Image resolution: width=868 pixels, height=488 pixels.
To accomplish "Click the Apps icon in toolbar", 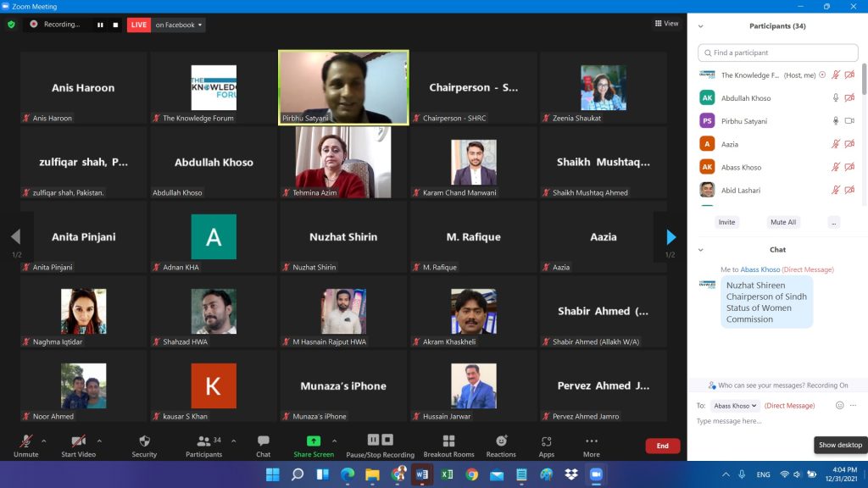I will [x=547, y=441].
